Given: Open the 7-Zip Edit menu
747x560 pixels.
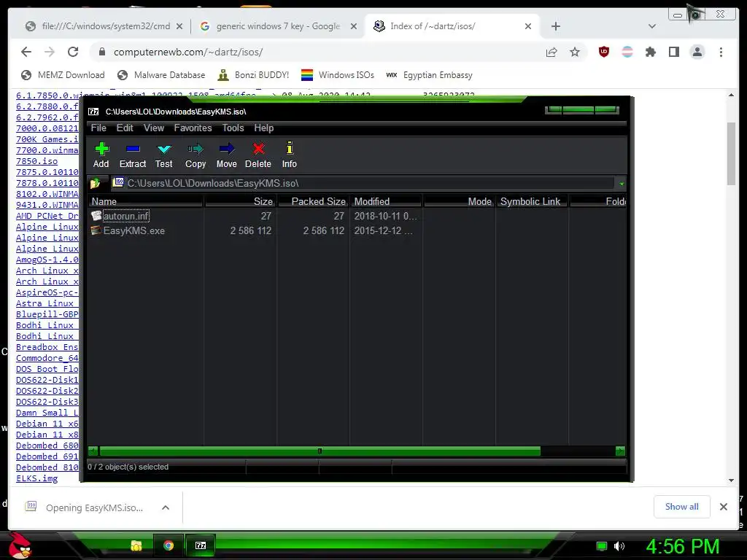Looking at the screenshot, I should 125,128.
